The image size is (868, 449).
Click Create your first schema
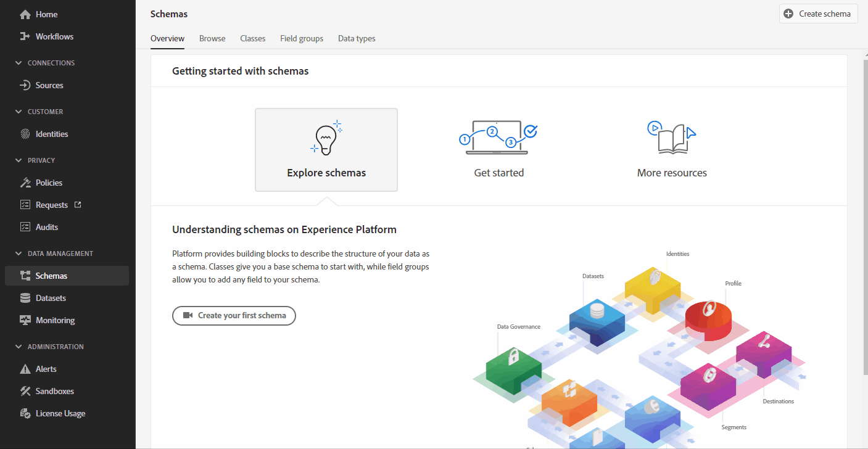(x=234, y=315)
